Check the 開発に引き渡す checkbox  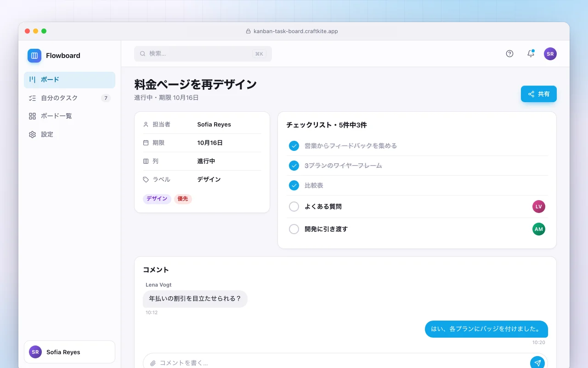294,229
